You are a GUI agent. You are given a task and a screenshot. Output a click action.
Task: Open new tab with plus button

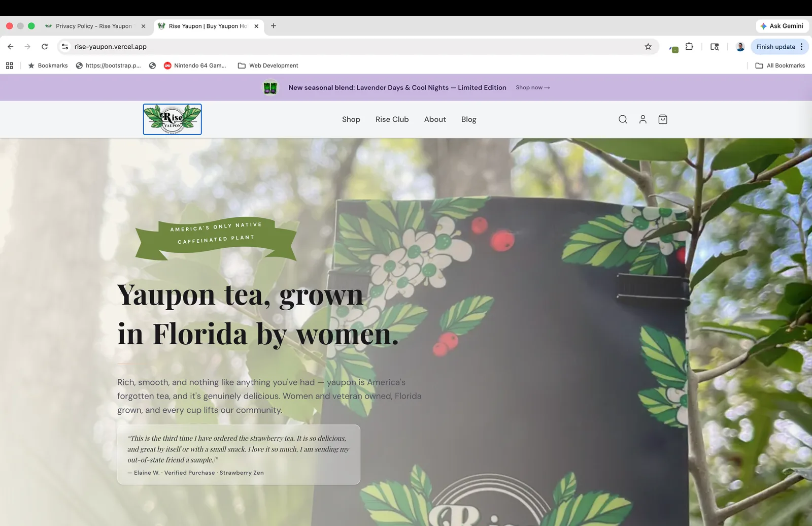(x=274, y=26)
